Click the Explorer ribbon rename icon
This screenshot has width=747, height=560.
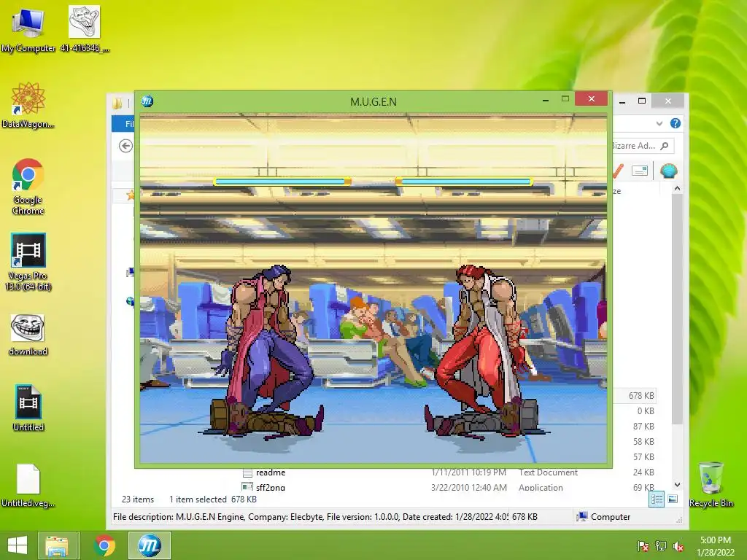point(640,171)
